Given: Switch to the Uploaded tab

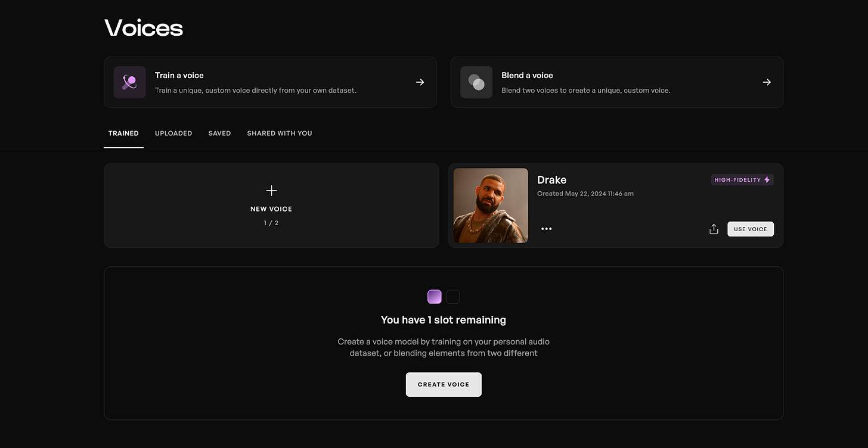Looking at the screenshot, I should tap(173, 133).
